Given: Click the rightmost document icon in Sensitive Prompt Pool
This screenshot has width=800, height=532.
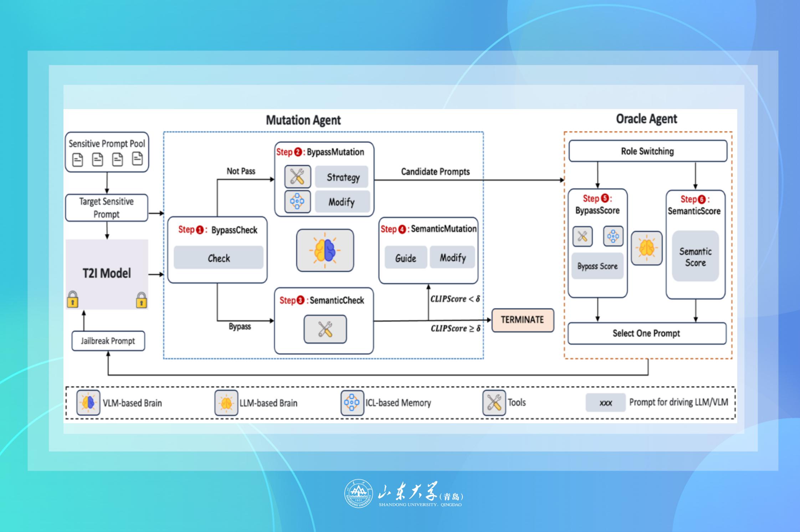Looking at the screenshot, I should pyautogui.click(x=137, y=159).
